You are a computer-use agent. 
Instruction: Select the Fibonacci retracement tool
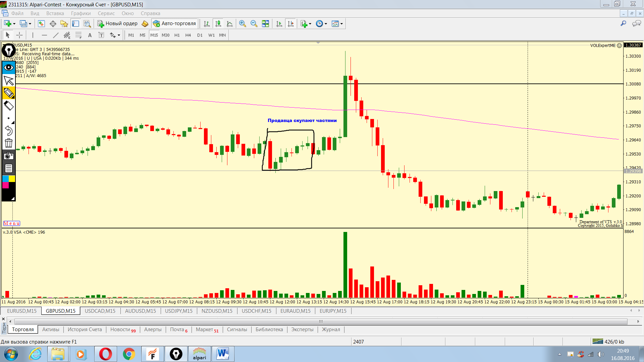pyautogui.click(x=78, y=35)
